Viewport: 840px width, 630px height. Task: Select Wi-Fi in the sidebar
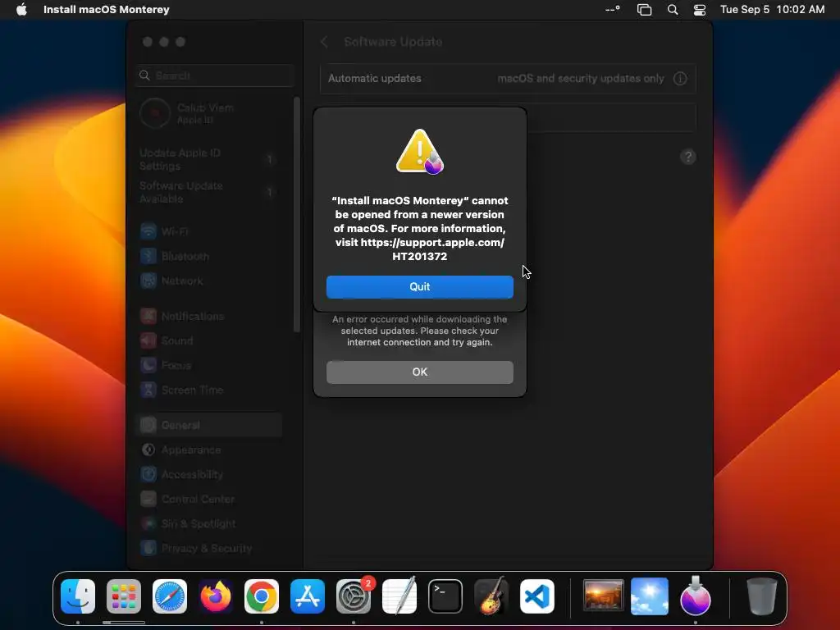pyautogui.click(x=209, y=231)
